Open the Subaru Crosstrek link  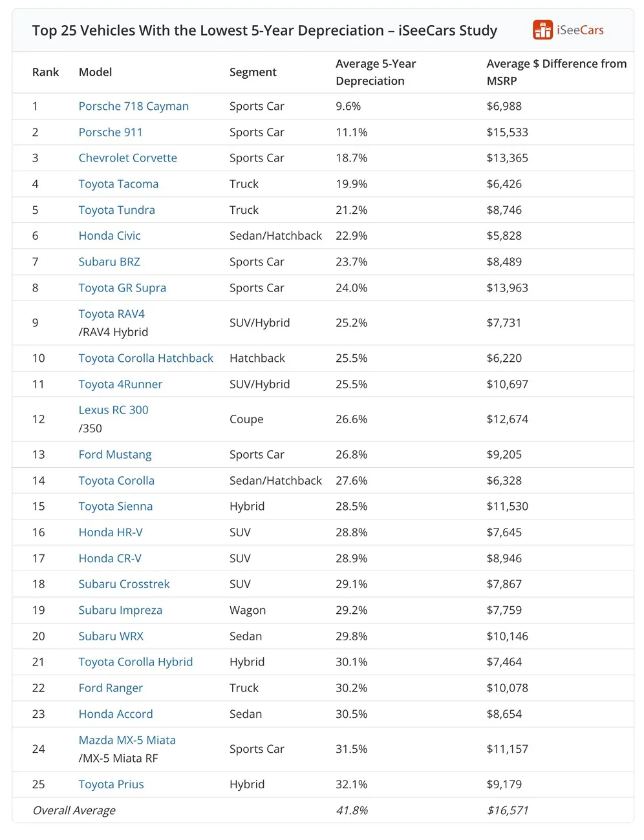124,584
